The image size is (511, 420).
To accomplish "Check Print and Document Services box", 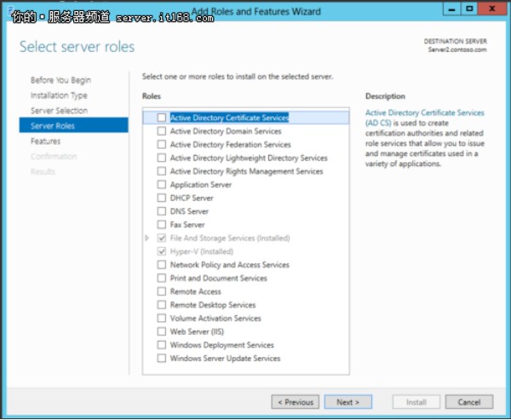I will click(x=161, y=278).
